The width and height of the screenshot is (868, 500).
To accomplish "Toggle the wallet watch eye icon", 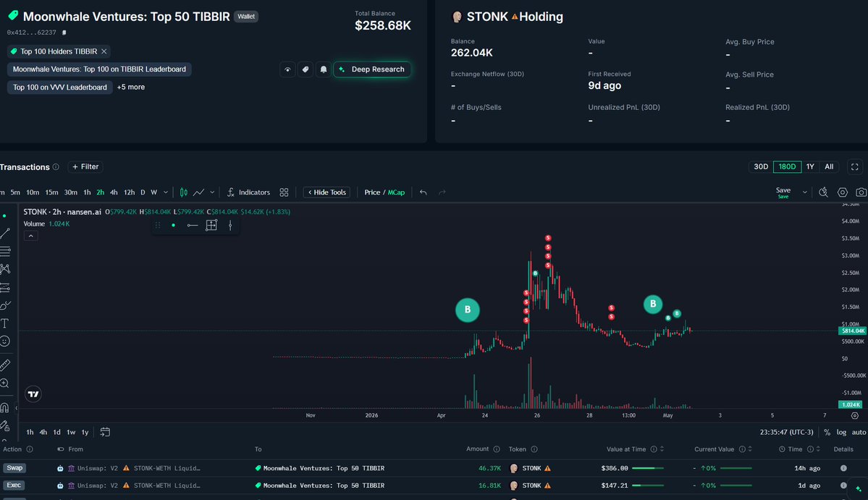I will point(287,69).
